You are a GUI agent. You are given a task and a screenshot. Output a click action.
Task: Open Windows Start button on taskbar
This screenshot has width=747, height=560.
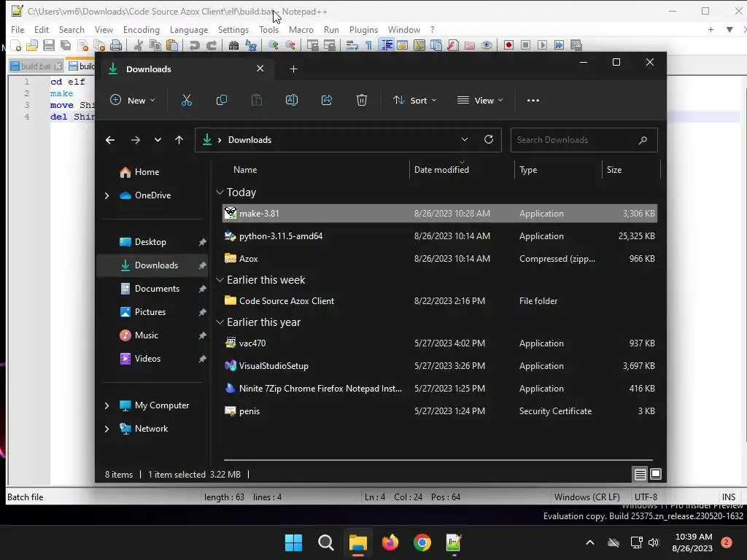tap(293, 542)
